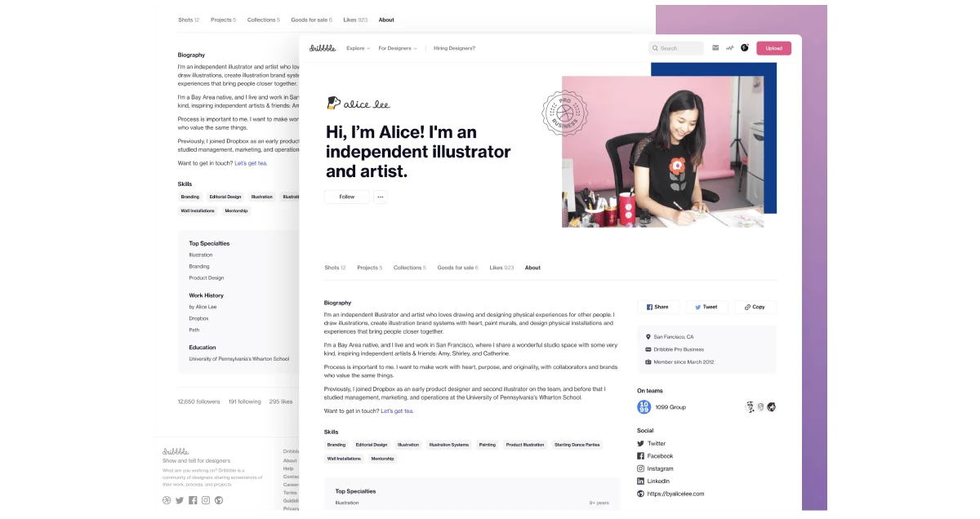Viewport: 980px width, 519px height.
Task: Click the Twitter icon in back page footer
Action: (180, 500)
